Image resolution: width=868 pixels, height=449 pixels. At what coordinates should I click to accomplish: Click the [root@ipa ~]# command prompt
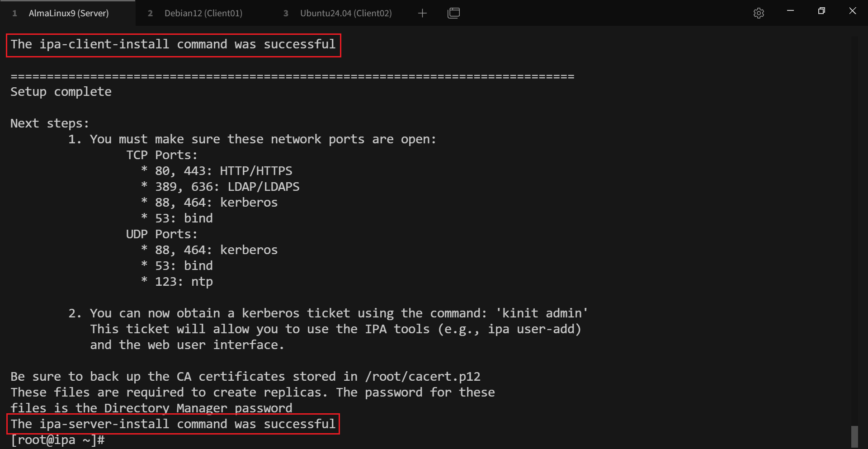[x=57, y=440]
